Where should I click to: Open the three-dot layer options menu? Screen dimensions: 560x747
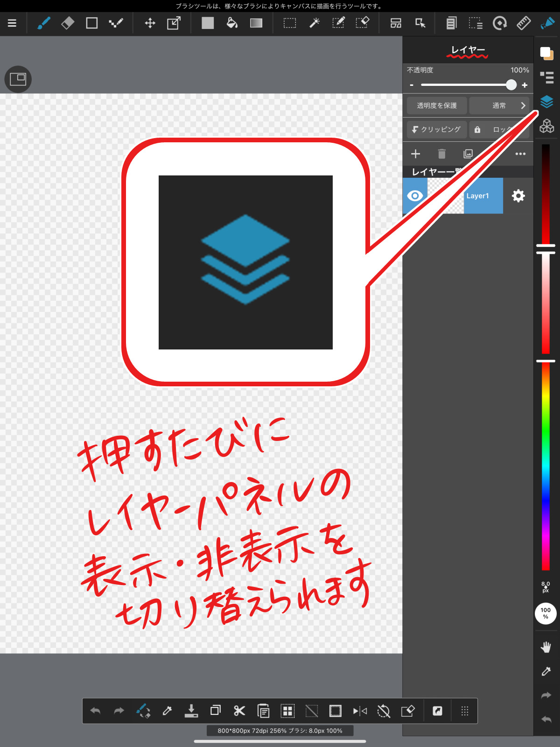pyautogui.click(x=520, y=154)
